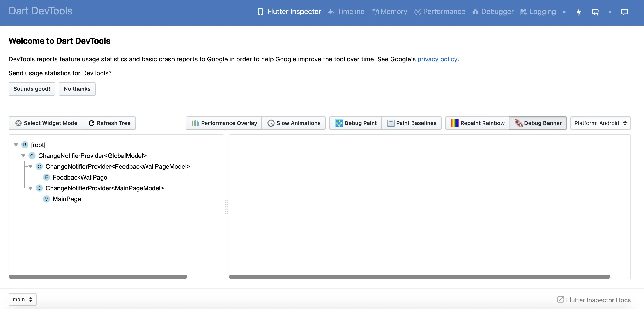
Task: Open Flutter Inspector Docs link
Action: click(x=594, y=300)
